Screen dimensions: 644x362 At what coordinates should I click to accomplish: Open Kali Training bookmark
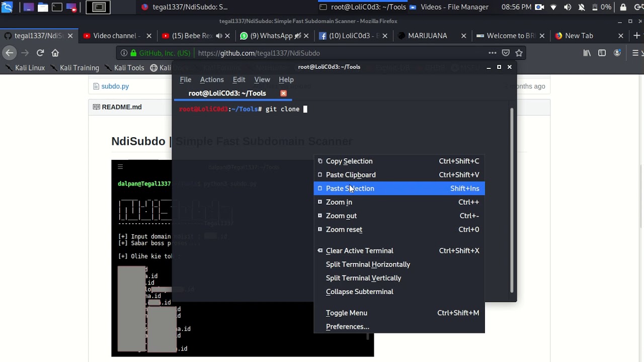tap(74, 68)
